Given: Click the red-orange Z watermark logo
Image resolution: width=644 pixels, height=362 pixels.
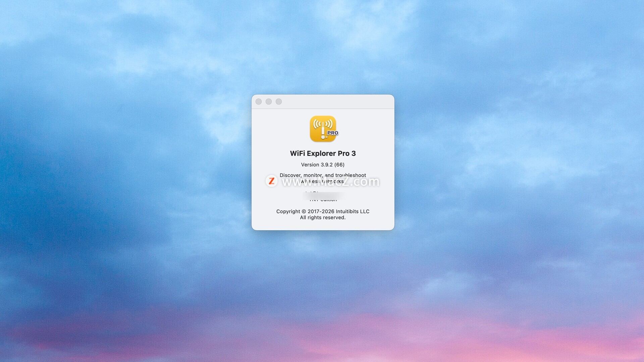Looking at the screenshot, I should (271, 181).
